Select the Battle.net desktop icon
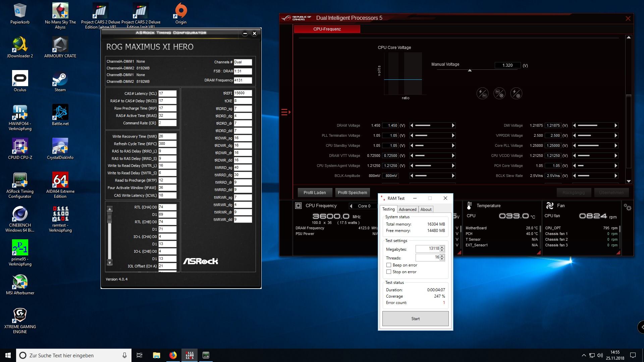This screenshot has width=644, height=362. [60, 115]
